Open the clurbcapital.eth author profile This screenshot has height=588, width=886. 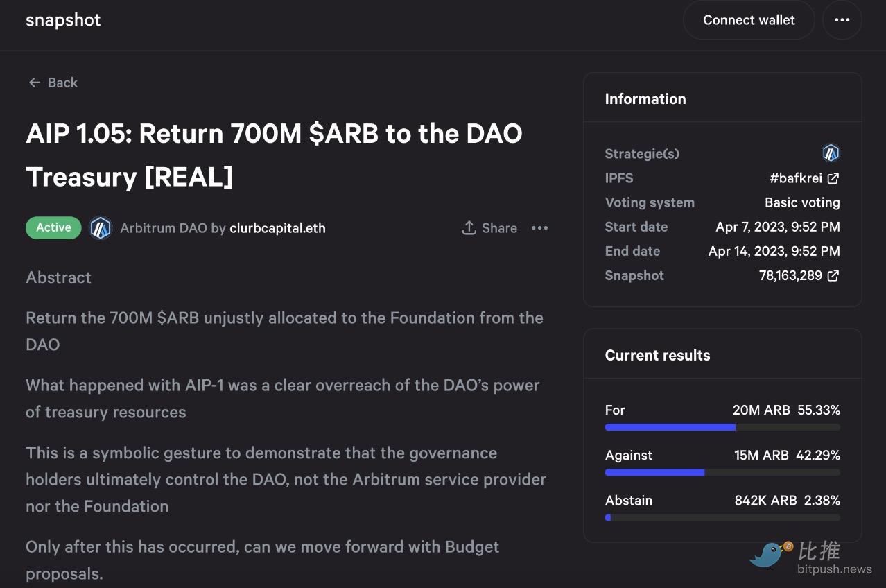click(277, 228)
